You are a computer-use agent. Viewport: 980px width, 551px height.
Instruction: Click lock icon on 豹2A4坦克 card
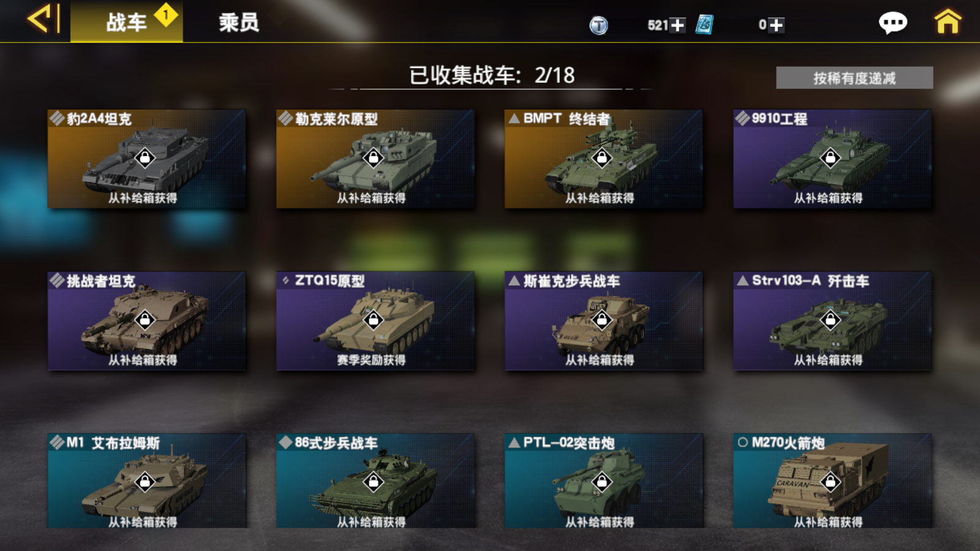pyautogui.click(x=145, y=158)
